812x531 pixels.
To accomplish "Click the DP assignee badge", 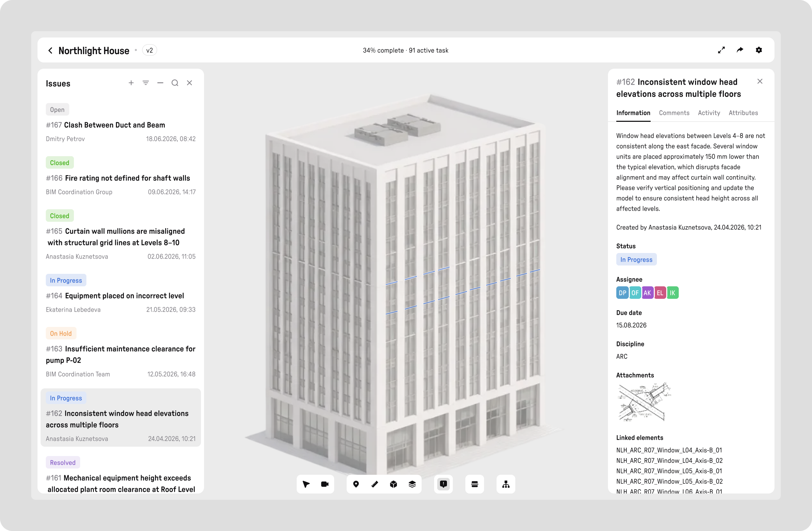I will [623, 293].
